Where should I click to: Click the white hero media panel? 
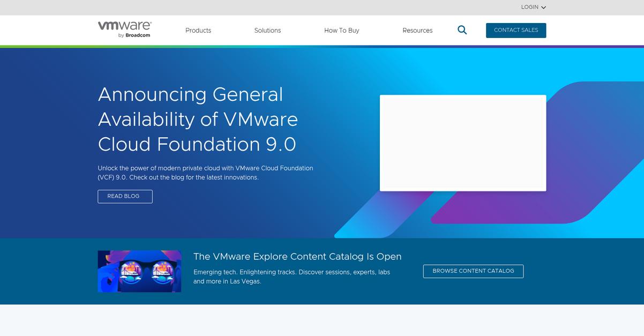(463, 143)
